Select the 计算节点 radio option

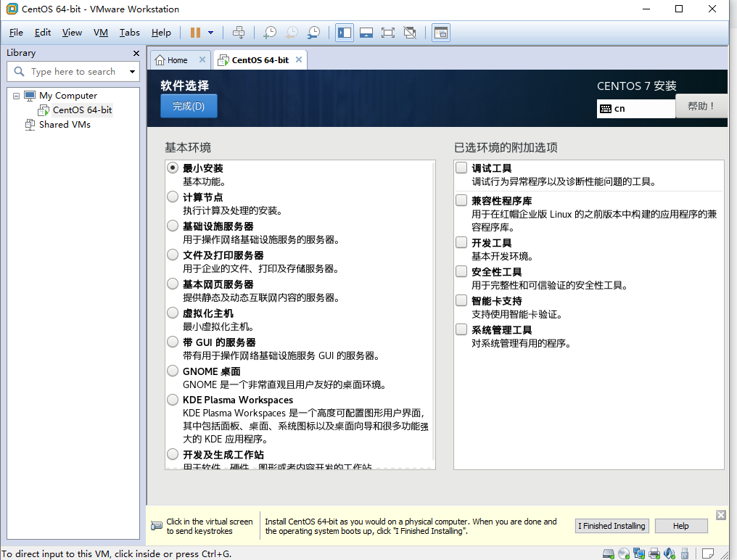point(173,197)
